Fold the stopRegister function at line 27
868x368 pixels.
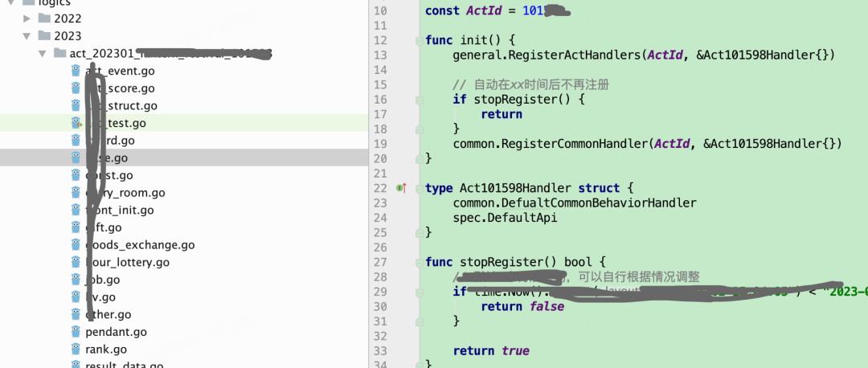(x=419, y=262)
